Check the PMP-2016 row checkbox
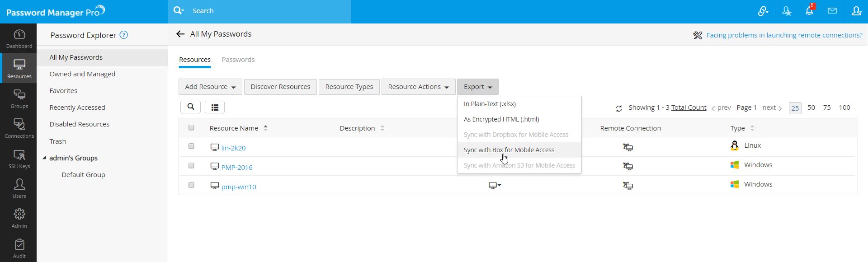Image resolution: width=868 pixels, height=262 pixels. pyautogui.click(x=191, y=166)
